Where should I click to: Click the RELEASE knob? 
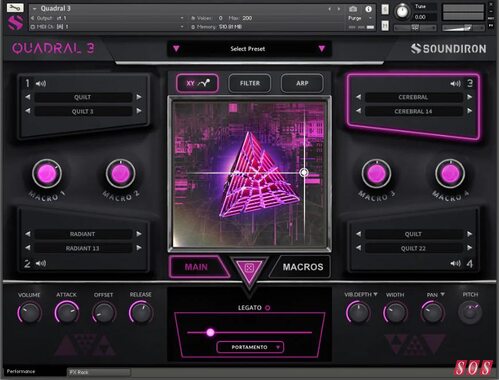click(141, 313)
